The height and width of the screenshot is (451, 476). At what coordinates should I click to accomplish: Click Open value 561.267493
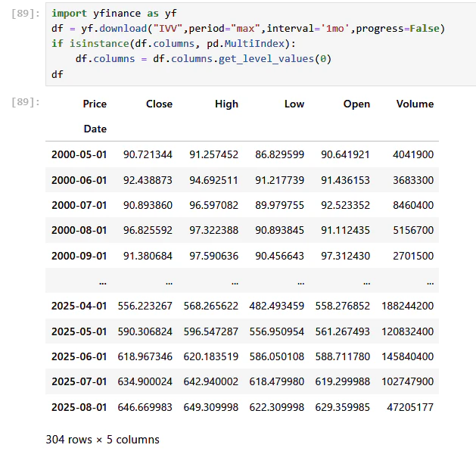pyautogui.click(x=342, y=331)
